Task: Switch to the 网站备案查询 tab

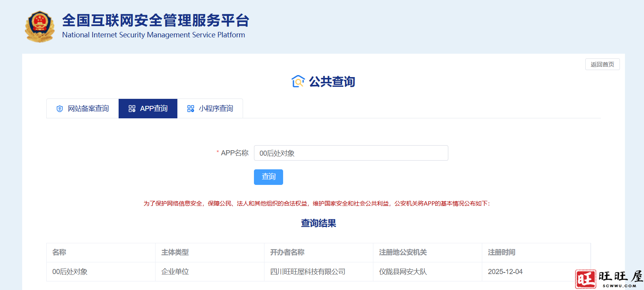Action: coord(82,109)
